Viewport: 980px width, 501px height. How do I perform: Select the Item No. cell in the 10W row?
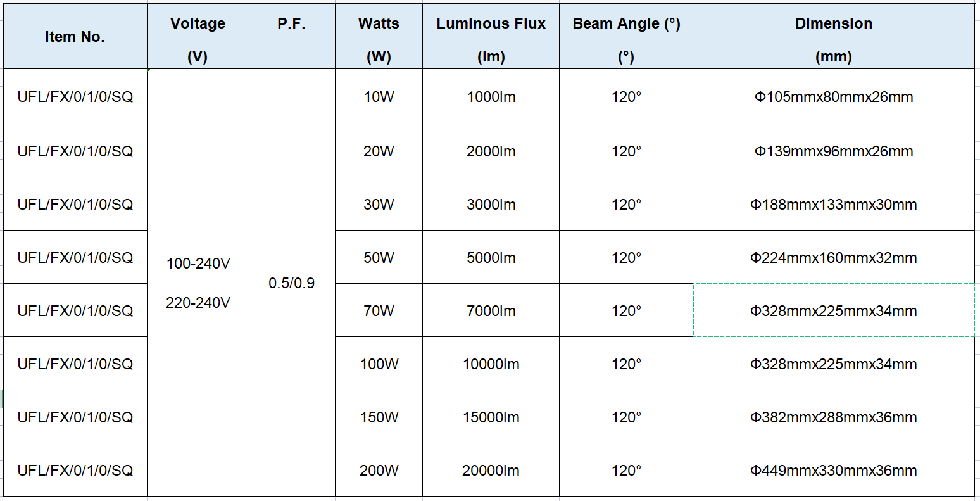click(x=75, y=97)
